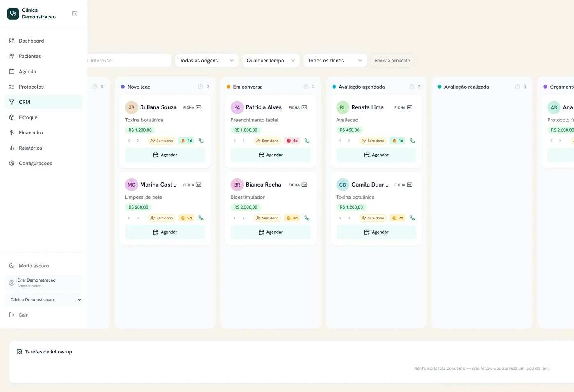This screenshot has width=574, height=392.
Task: Click Agendar on Camila Duar... card
Action: pyautogui.click(x=376, y=232)
